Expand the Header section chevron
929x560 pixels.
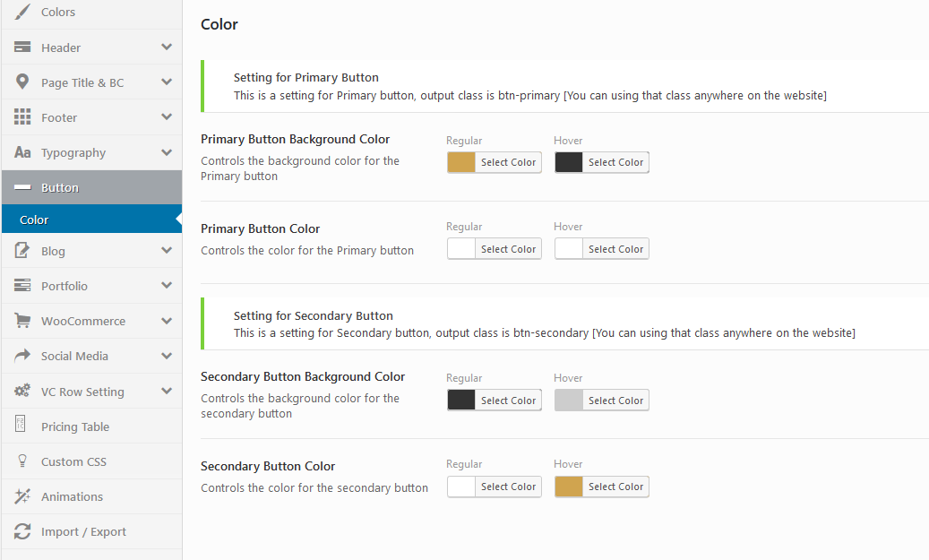tap(167, 47)
